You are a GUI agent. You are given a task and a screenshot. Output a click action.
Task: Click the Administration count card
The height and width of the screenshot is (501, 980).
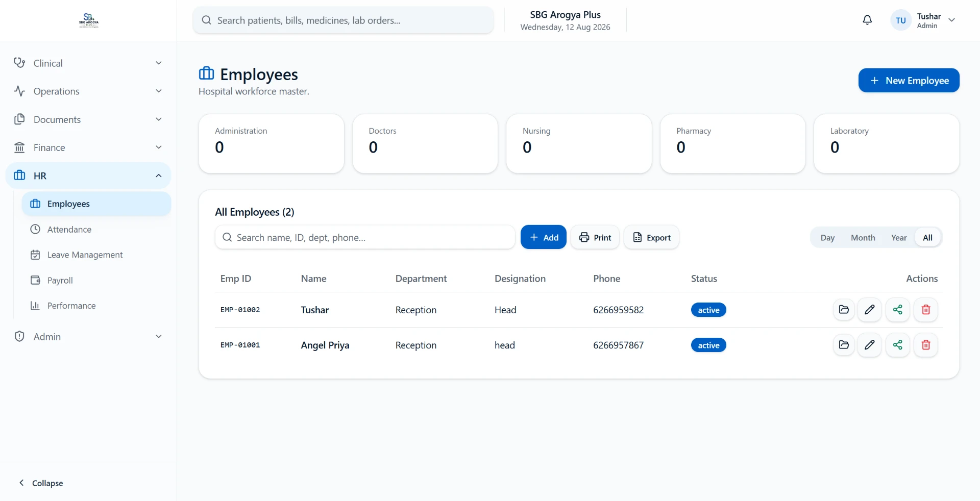click(x=271, y=143)
